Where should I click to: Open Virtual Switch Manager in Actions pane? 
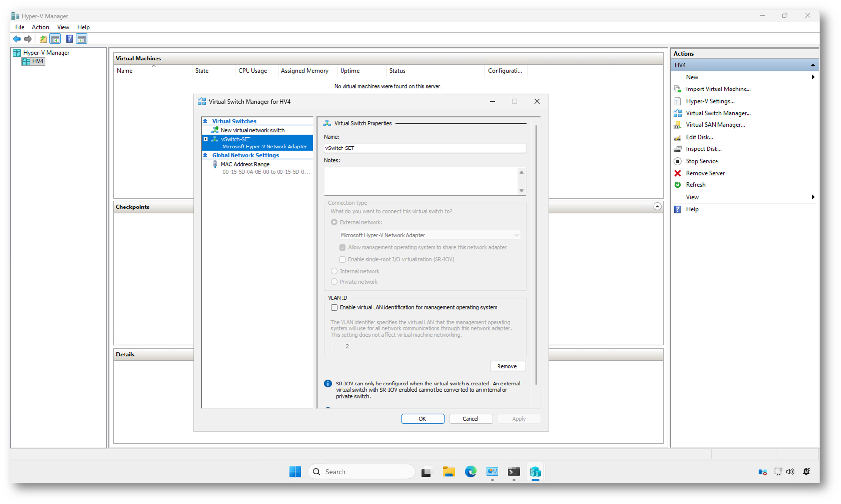pos(718,113)
